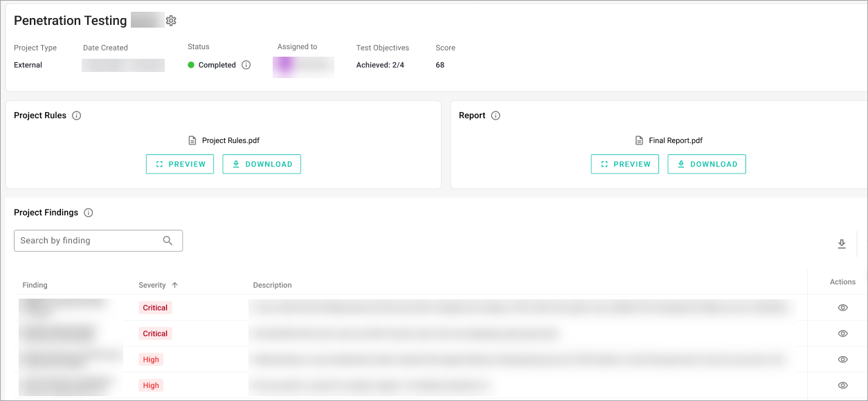Preview the Project Rules document
The height and width of the screenshot is (401, 868).
pos(180,164)
